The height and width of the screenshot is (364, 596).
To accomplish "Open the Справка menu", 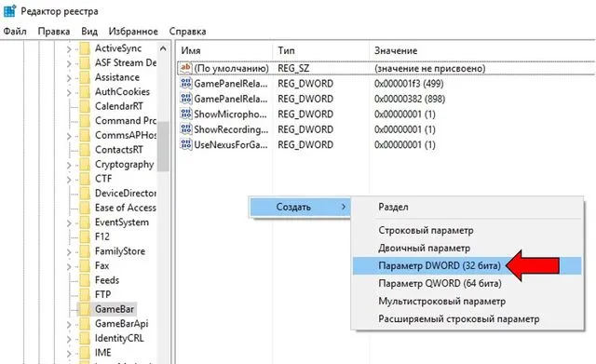I will [187, 31].
